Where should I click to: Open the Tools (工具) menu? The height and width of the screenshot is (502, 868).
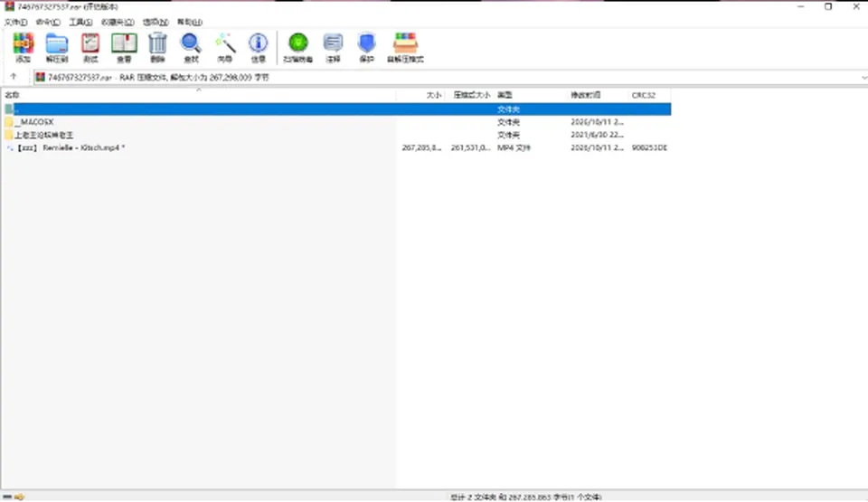pos(80,23)
